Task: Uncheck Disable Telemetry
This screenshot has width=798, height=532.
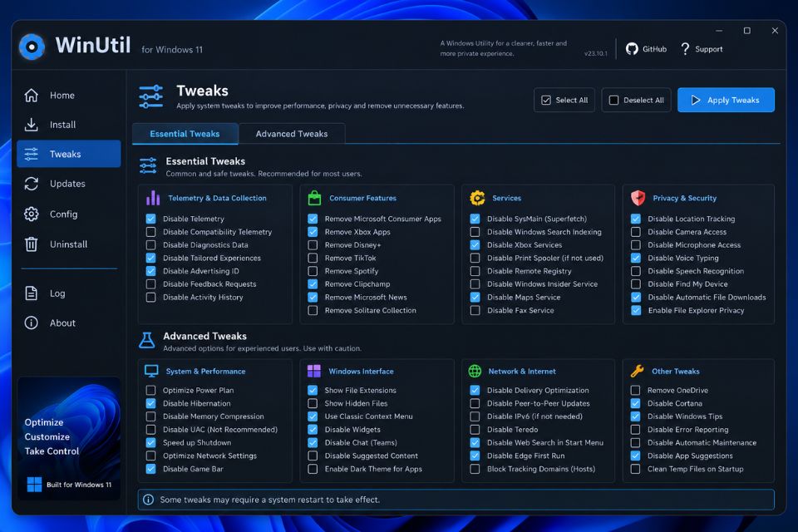Action: [x=150, y=219]
